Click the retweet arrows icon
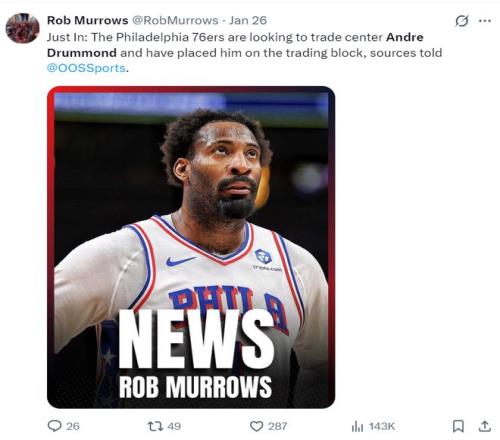500x440 pixels. point(155,426)
